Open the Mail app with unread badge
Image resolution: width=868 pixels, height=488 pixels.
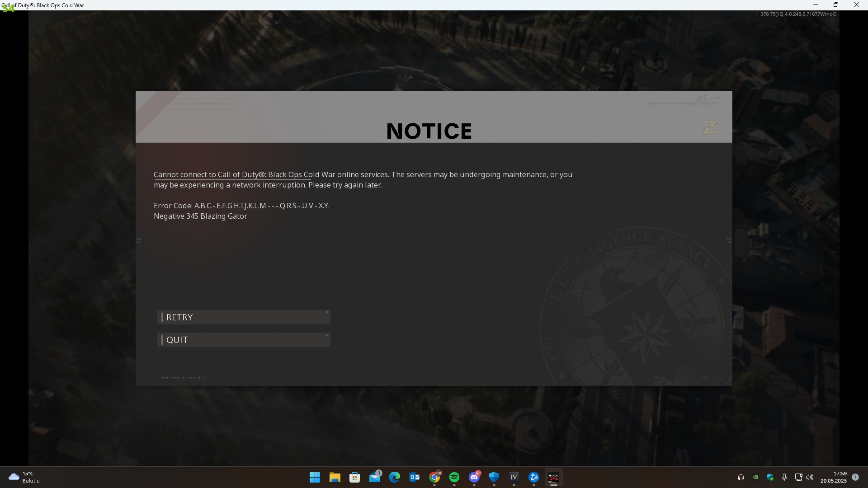(375, 477)
